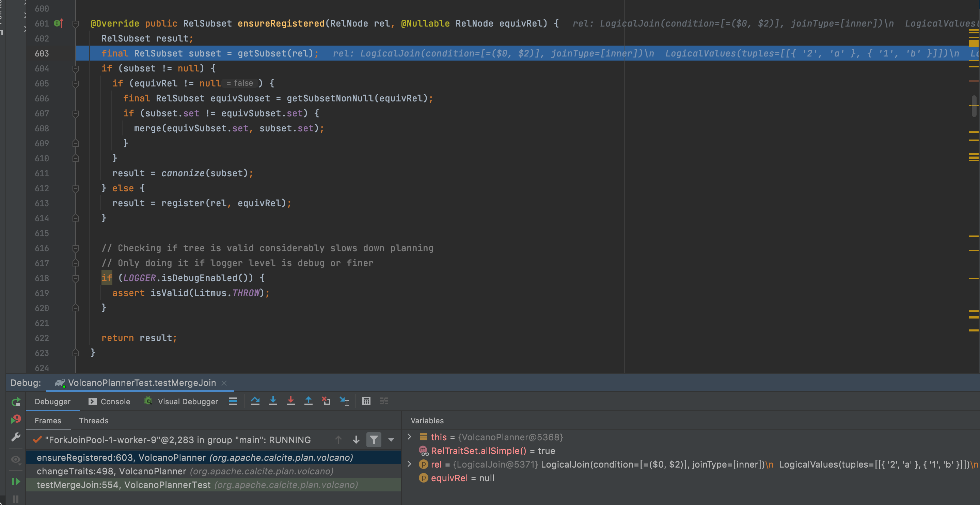Image resolution: width=980 pixels, height=505 pixels.
Task: Close the VolcanoPlannerTest.testMergeJoin debug tab
Action: (224, 383)
